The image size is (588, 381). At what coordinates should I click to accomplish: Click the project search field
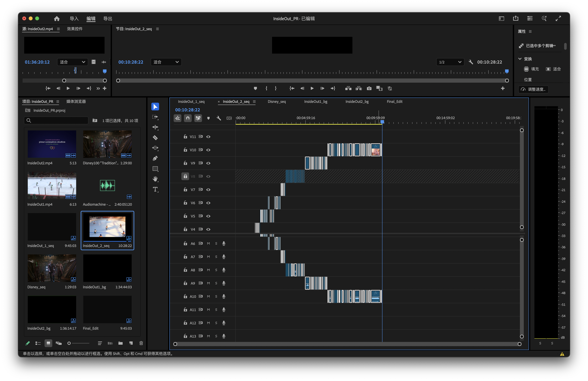[56, 120]
